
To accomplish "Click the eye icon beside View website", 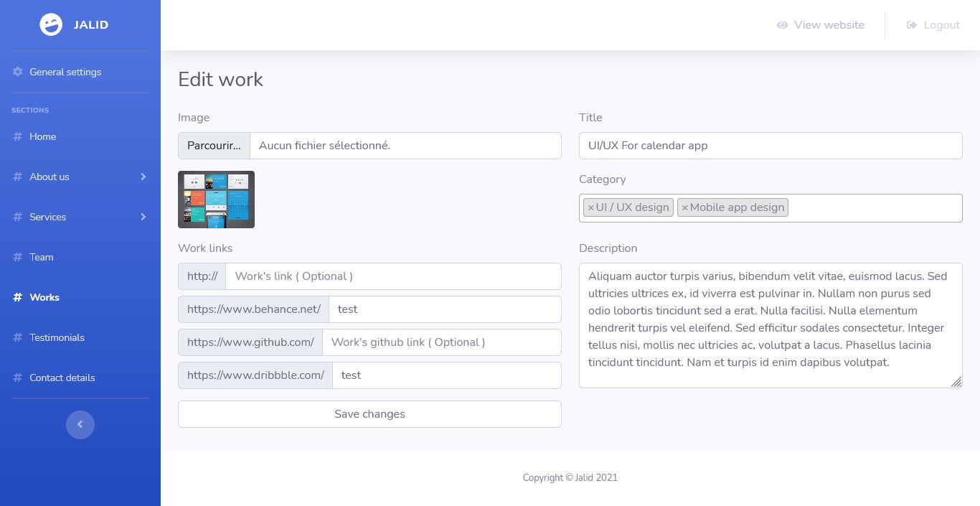I will point(783,25).
